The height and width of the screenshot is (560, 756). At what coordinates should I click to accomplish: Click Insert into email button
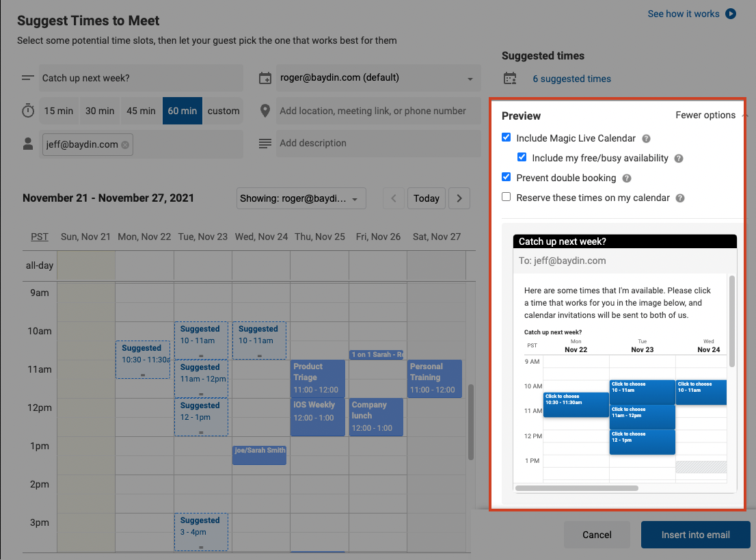coord(695,535)
